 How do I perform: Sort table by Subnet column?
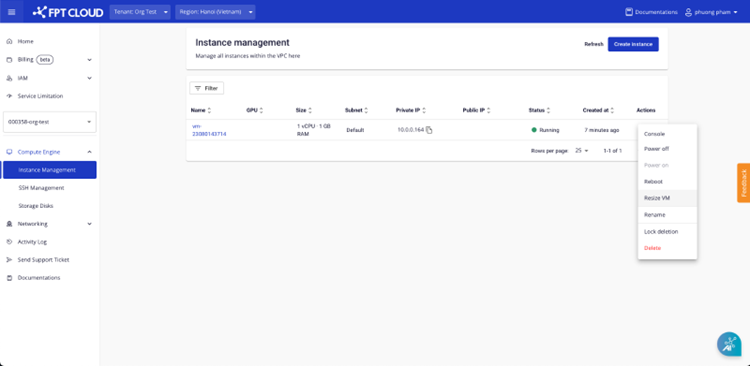pyautogui.click(x=366, y=111)
